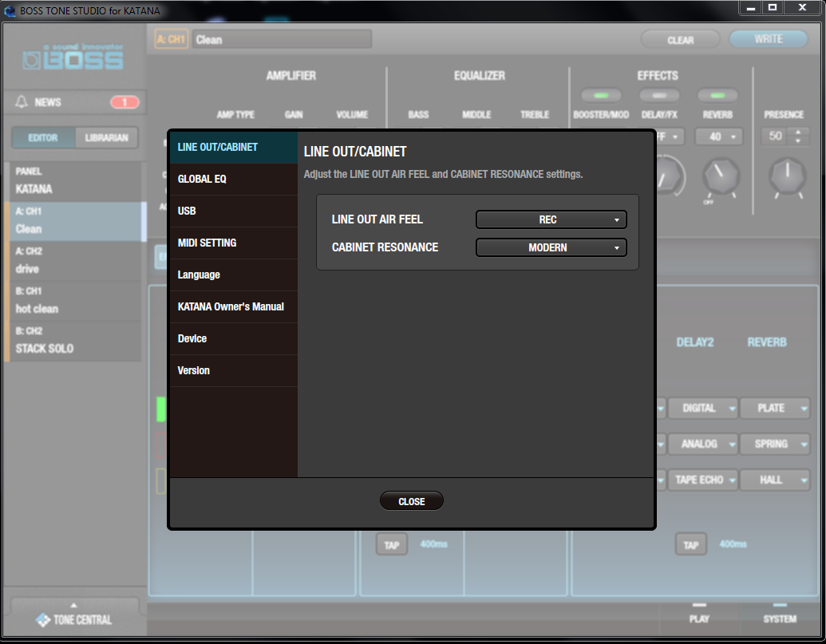Adjust the REVERB knob
The image size is (826, 644).
721,176
